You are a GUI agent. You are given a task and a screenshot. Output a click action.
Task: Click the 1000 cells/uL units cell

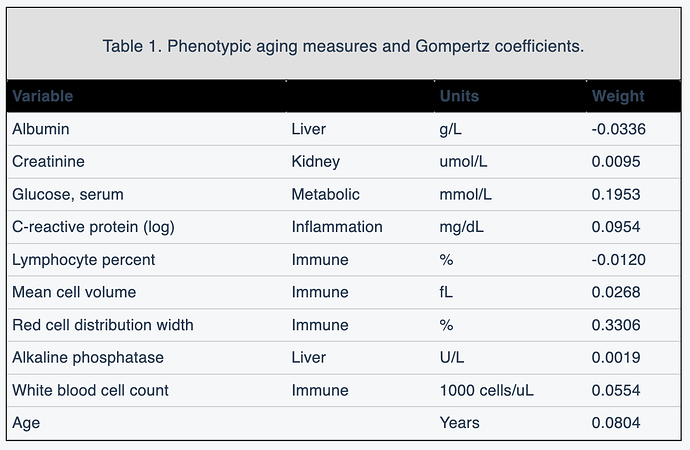[486, 390]
